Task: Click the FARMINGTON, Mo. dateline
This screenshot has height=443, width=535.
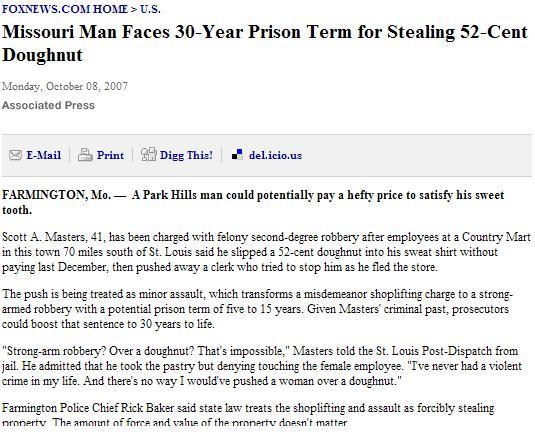Action: (x=56, y=195)
